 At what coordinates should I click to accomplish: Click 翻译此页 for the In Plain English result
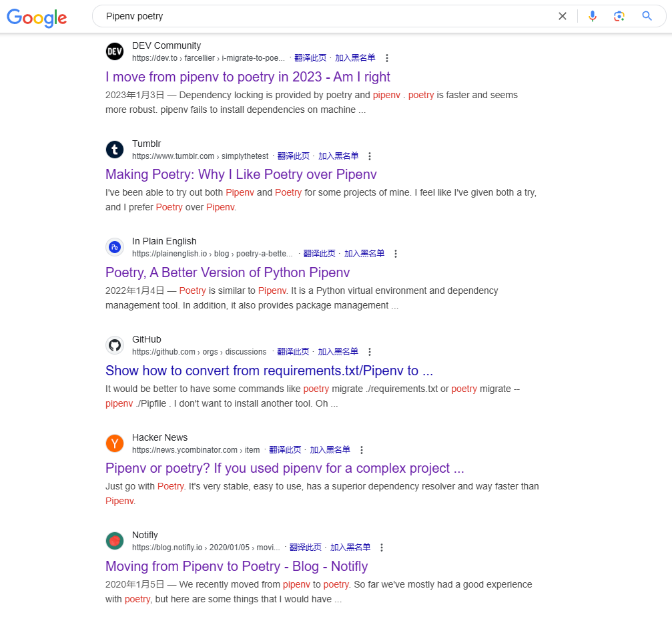(x=319, y=254)
